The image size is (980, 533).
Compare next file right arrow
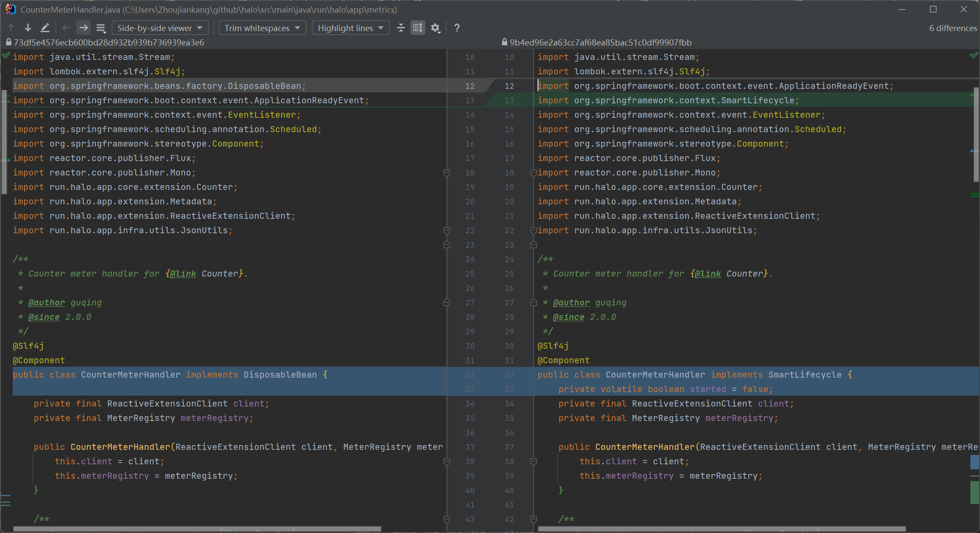click(83, 28)
